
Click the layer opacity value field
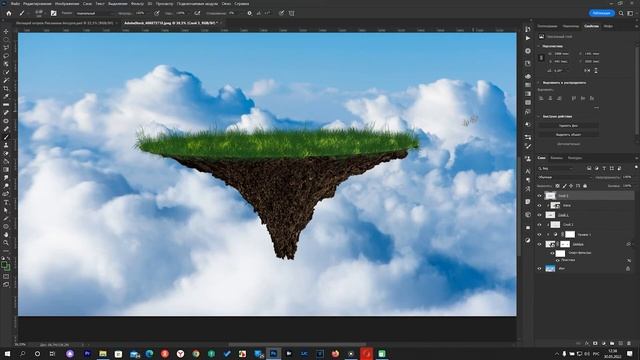[627, 177]
